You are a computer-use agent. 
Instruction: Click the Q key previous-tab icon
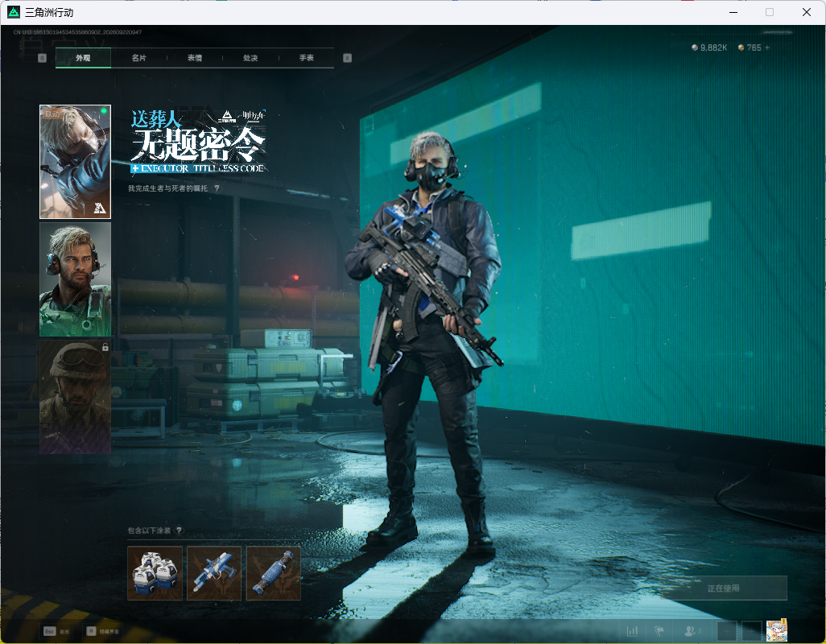tap(42, 58)
